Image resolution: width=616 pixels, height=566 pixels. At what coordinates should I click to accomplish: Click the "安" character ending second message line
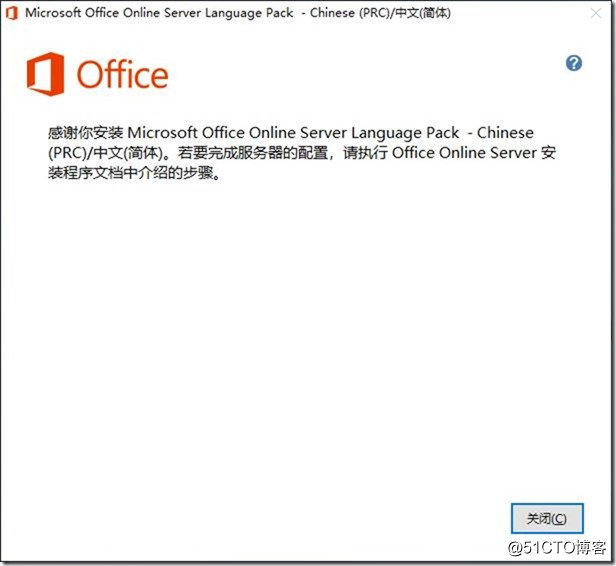pyautogui.click(x=548, y=153)
